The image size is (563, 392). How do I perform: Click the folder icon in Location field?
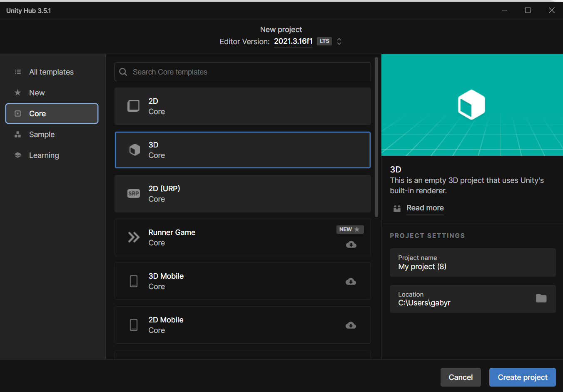541,298
